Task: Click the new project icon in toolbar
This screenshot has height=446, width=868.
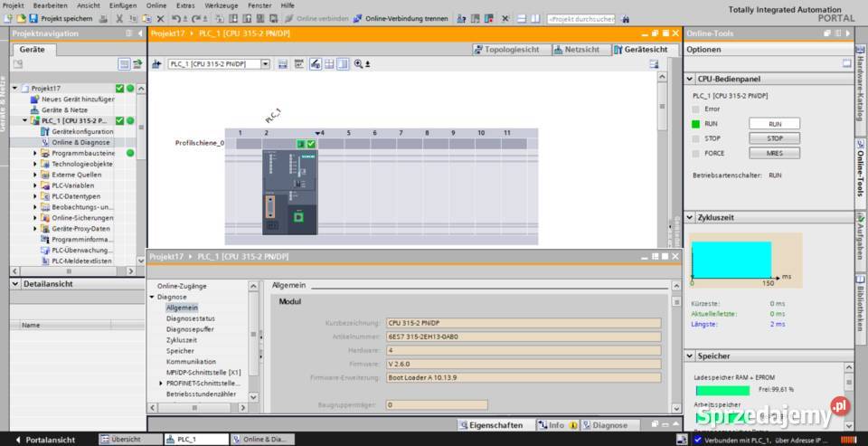Action: click(x=8, y=18)
